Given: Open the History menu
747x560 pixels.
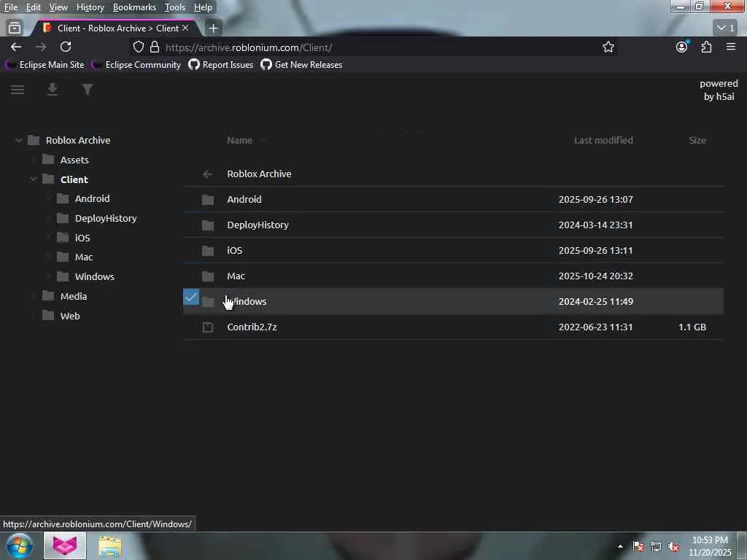Looking at the screenshot, I should (90, 7).
